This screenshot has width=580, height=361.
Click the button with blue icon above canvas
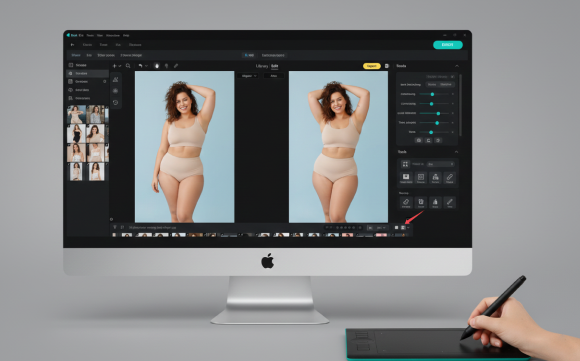[249, 55]
